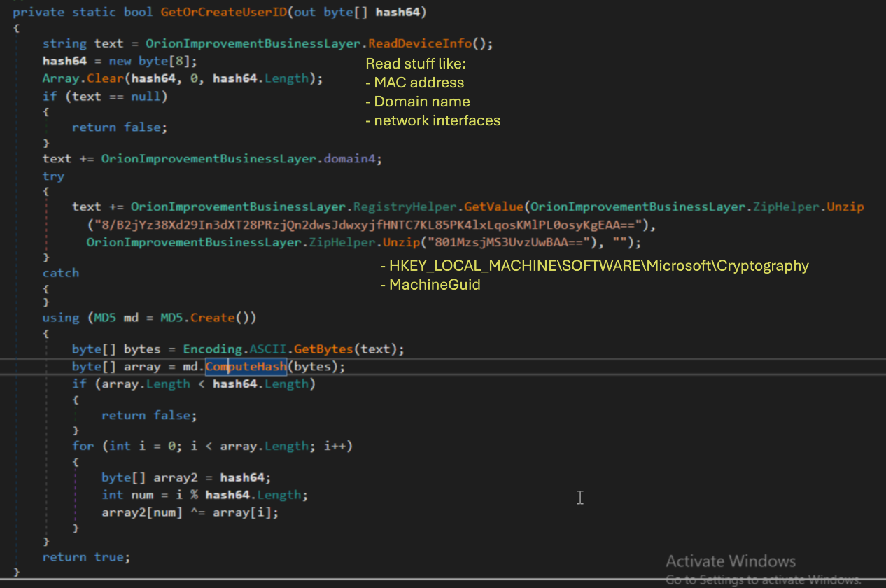Click the Activate Windows watermark

(x=730, y=561)
